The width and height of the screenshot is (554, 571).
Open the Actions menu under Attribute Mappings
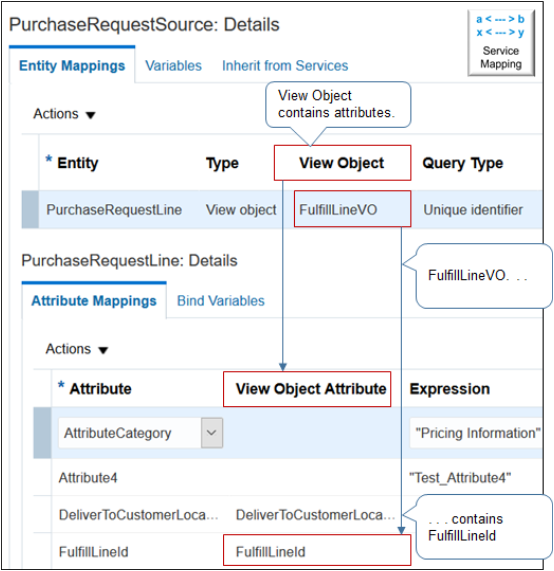point(77,349)
